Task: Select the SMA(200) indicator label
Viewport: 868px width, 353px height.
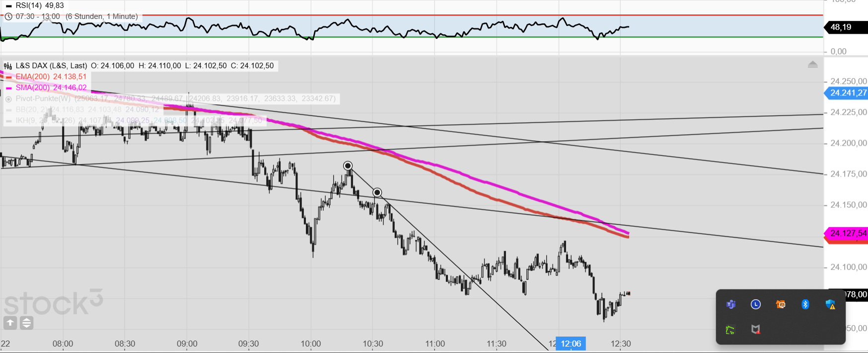Action: pos(33,88)
